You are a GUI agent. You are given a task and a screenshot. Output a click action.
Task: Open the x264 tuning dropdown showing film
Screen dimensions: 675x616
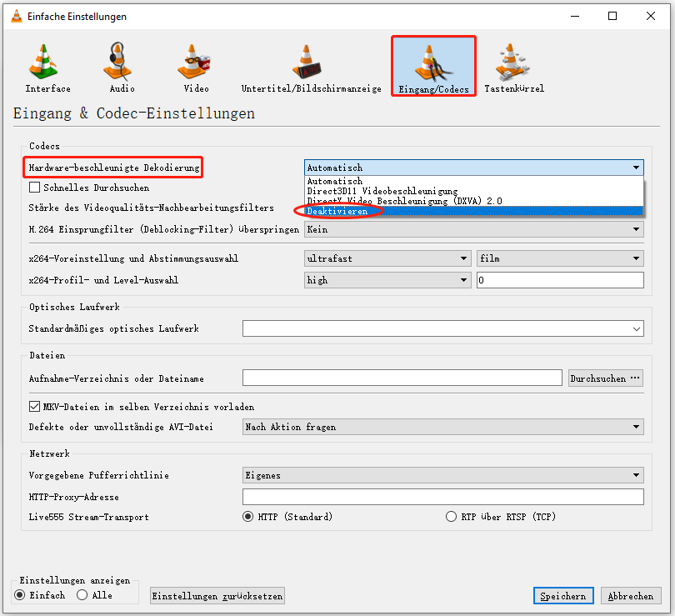click(560, 258)
